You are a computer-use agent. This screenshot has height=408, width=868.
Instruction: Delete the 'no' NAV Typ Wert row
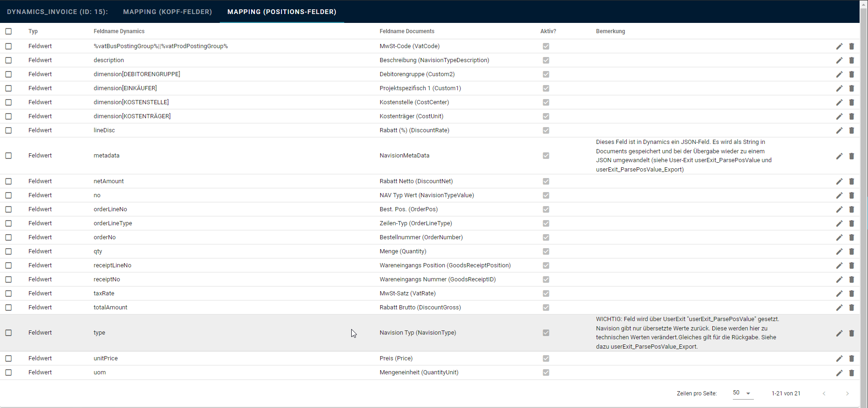[x=852, y=195]
